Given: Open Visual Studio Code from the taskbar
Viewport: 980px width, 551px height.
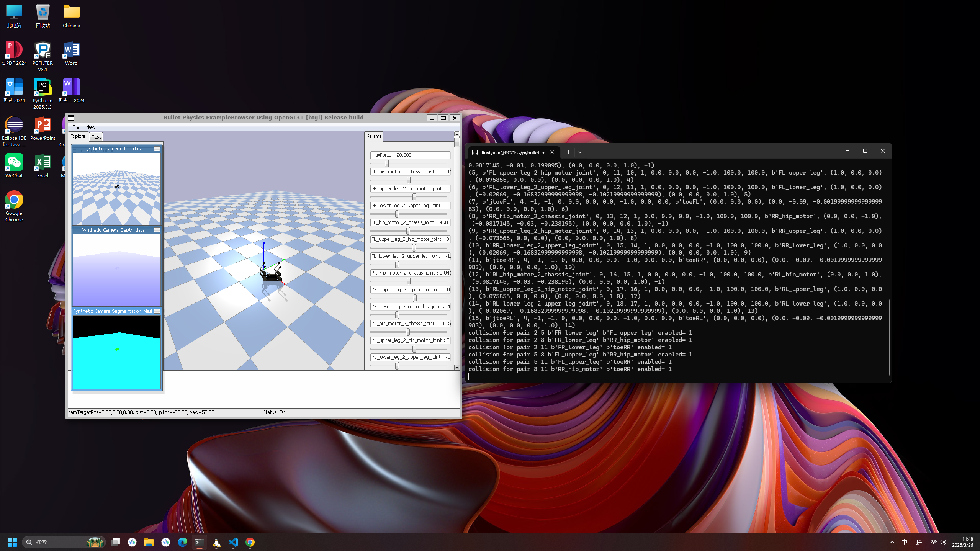Looking at the screenshot, I should pyautogui.click(x=233, y=542).
